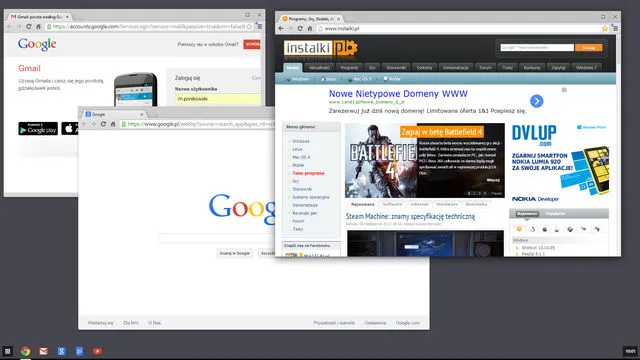Image resolution: width=640 pixels, height=360 pixels.
Task: Select Mac OS X in platform bar
Action: (360, 79)
